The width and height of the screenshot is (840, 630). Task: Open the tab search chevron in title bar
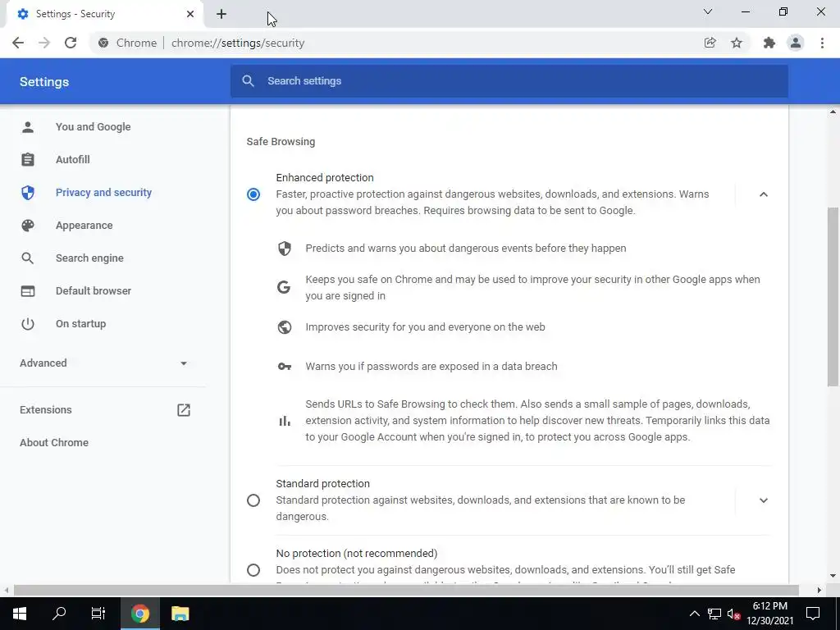coord(708,11)
